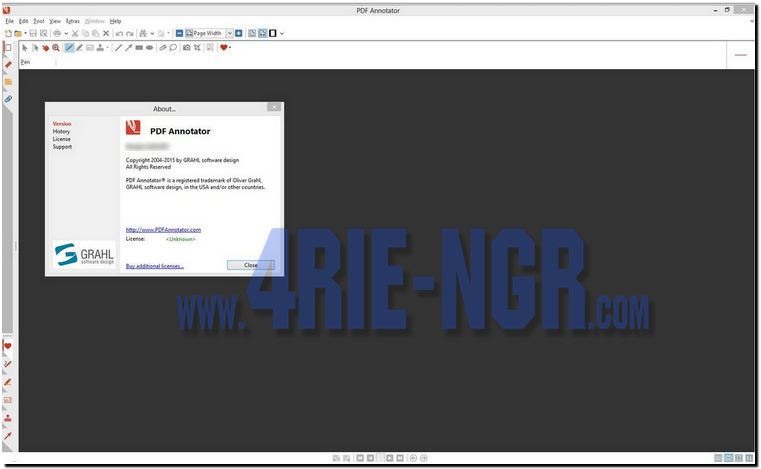The height and width of the screenshot is (469, 761).
Task: Select the arrow Select tool
Action: [x=25, y=48]
